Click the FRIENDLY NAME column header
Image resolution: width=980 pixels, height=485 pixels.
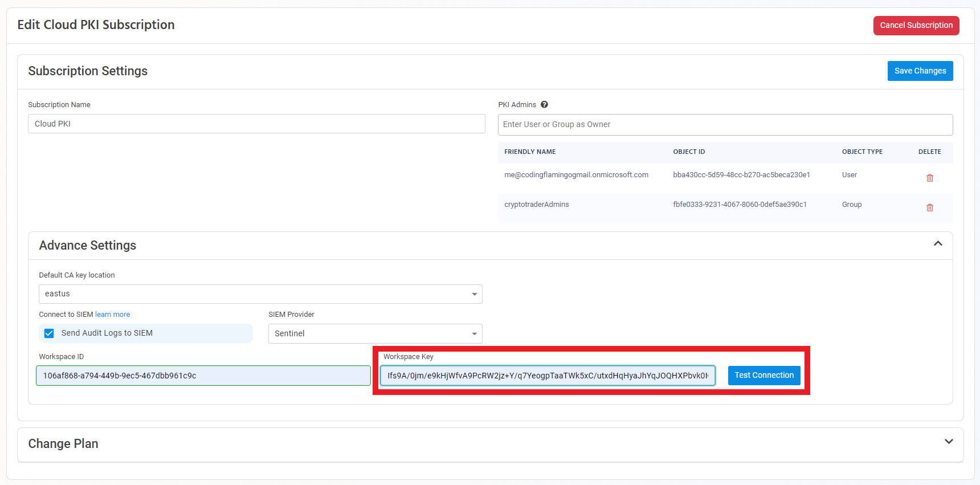pyautogui.click(x=530, y=152)
